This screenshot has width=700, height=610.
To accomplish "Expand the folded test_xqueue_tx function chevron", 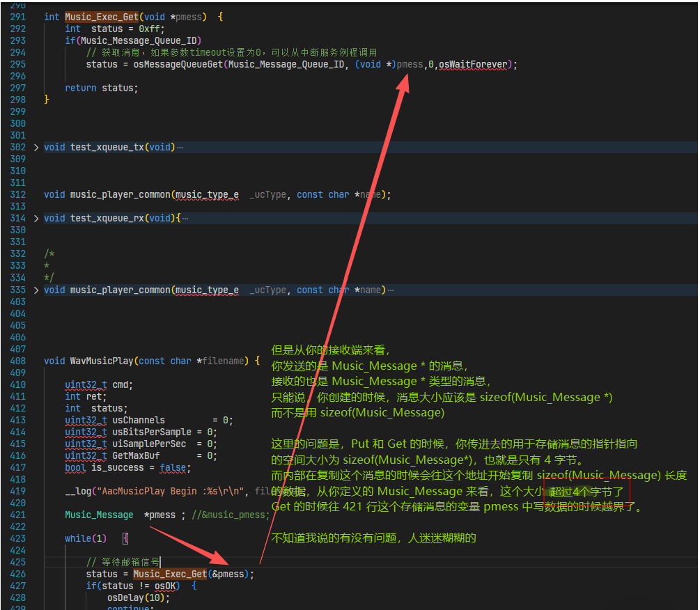I will click(x=36, y=148).
